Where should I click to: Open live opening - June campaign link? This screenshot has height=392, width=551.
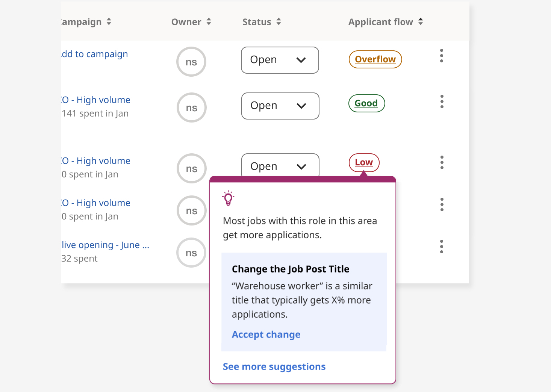[x=105, y=245]
